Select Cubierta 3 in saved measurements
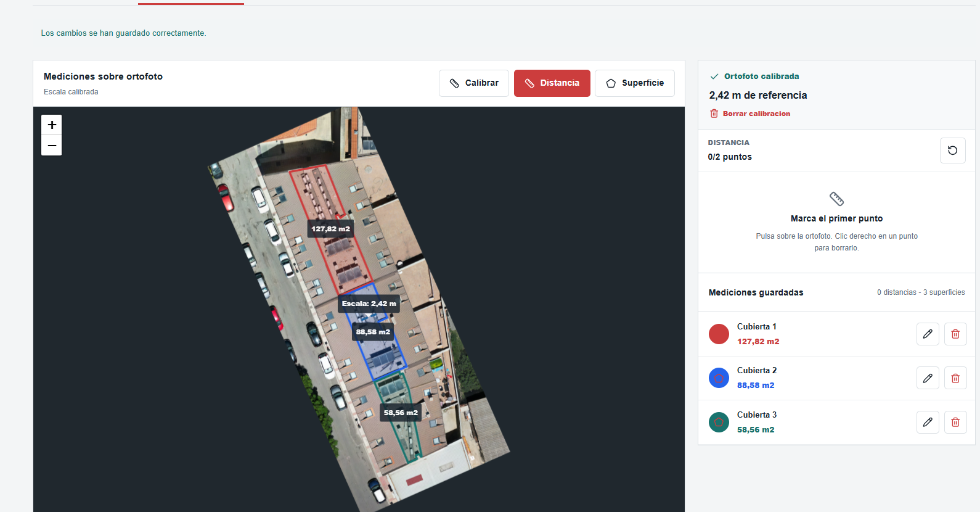Image resolution: width=980 pixels, height=512 pixels. (836, 423)
